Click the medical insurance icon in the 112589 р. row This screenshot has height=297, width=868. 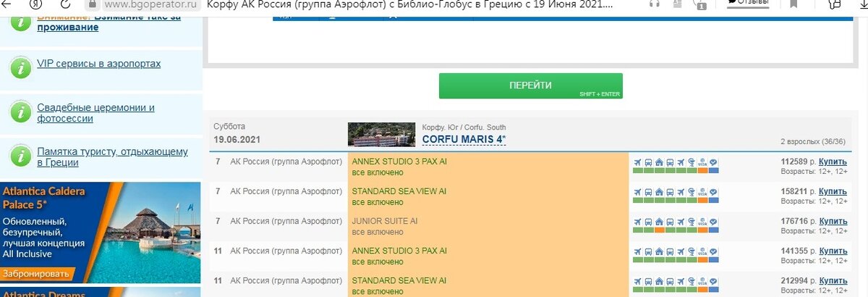click(692, 162)
